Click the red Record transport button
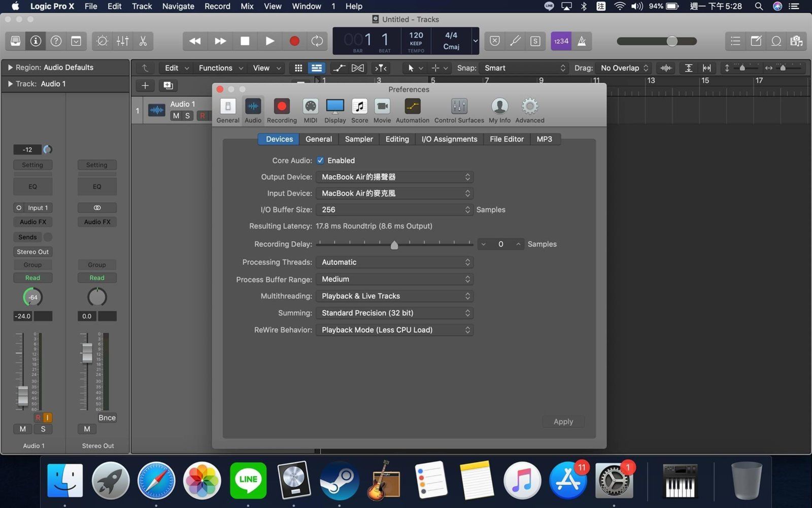The height and width of the screenshot is (508, 812). click(294, 41)
